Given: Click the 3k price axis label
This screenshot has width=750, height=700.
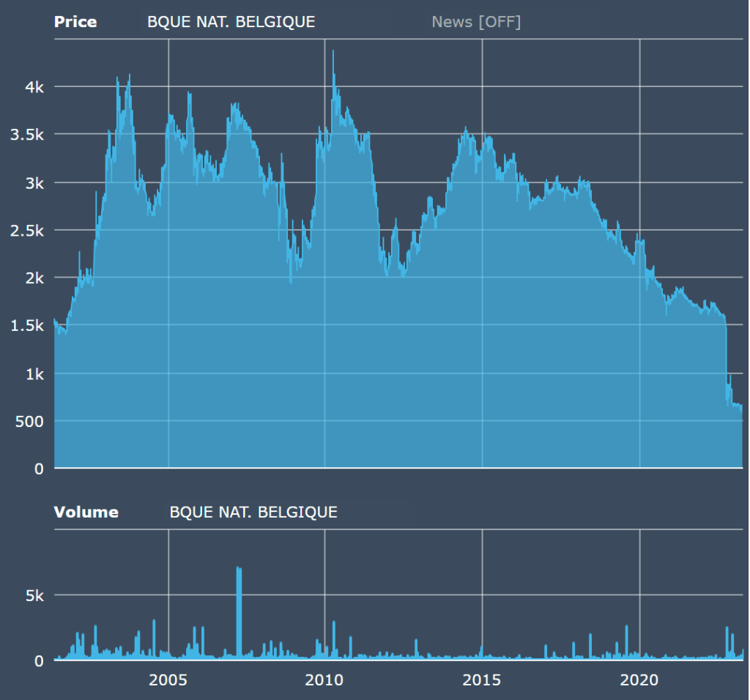Looking at the screenshot, I should 34,182.
